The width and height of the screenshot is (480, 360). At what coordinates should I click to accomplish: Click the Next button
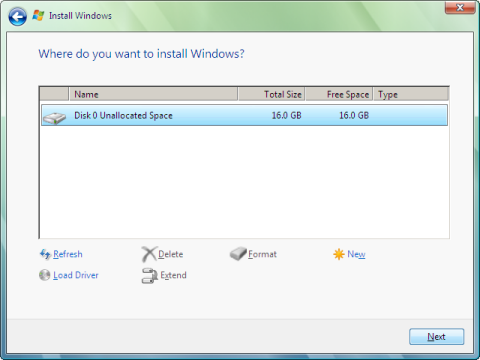point(436,337)
